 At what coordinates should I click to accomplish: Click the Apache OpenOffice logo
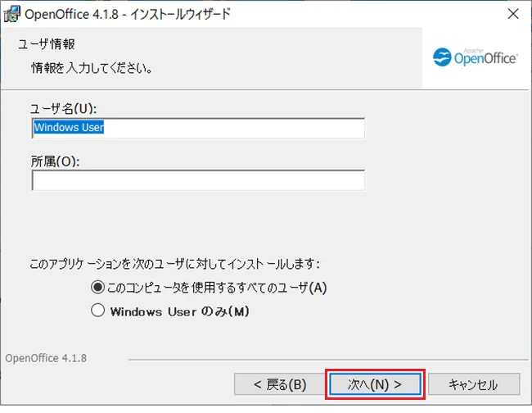[x=476, y=57]
